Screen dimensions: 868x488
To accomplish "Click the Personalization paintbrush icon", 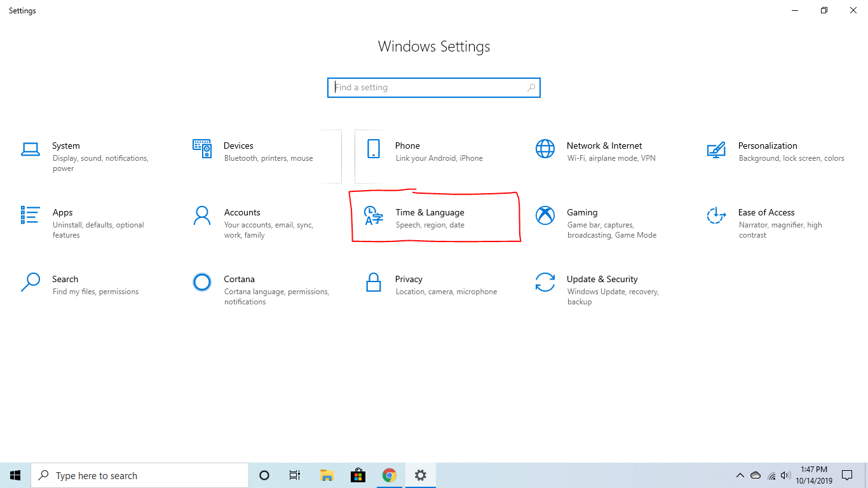I will pos(716,149).
